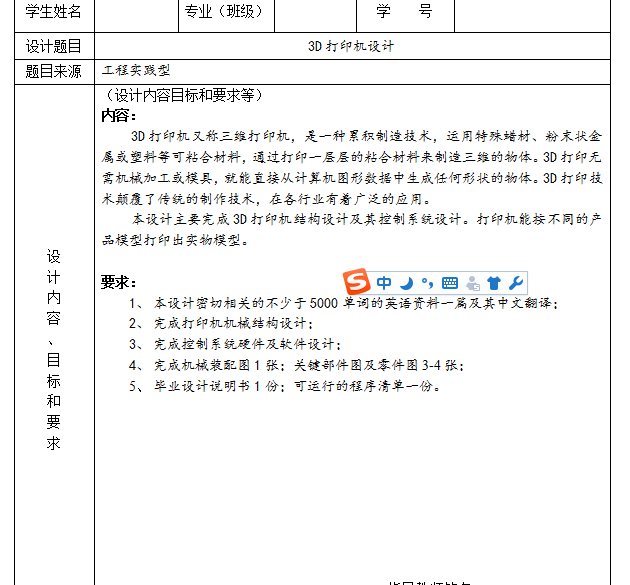Toggle Chinese input mode 中 icon
The width and height of the screenshot is (630, 585).
pyautogui.click(x=384, y=283)
